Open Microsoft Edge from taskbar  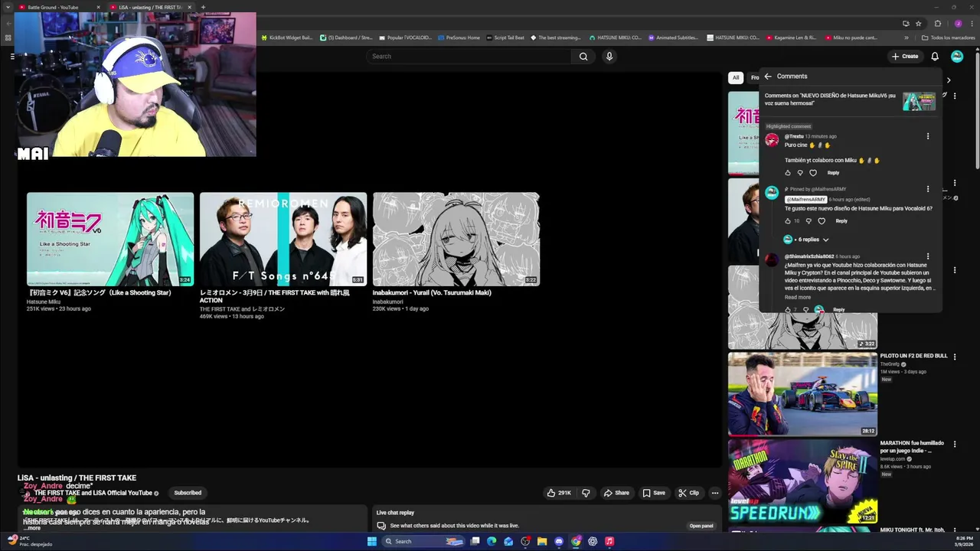[x=492, y=541]
